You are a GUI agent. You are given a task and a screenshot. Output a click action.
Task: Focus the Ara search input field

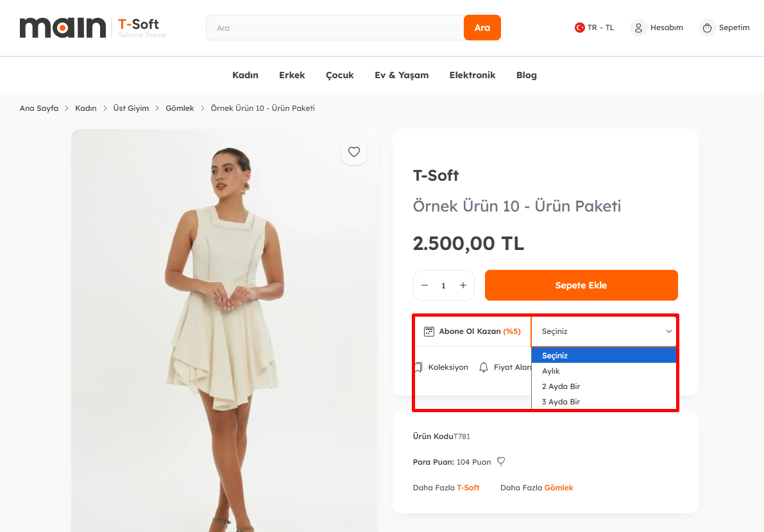click(335, 28)
